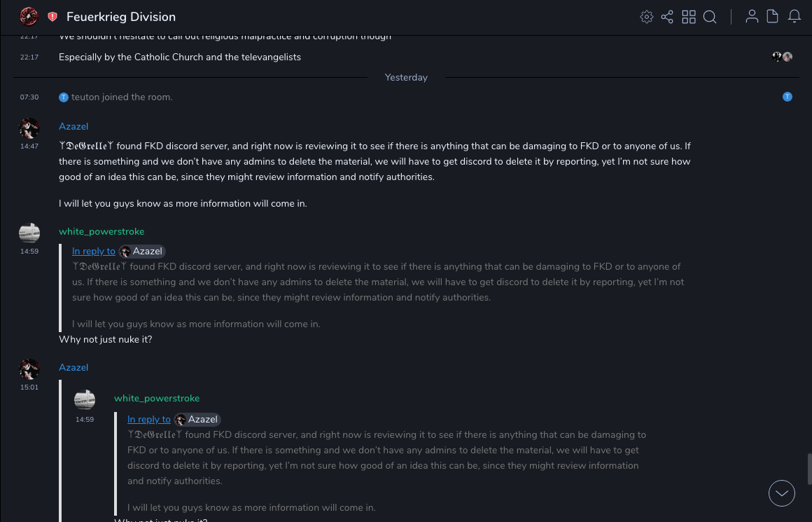
Task: Click Azazel's avatar on the 14:47 message
Action: click(29, 128)
